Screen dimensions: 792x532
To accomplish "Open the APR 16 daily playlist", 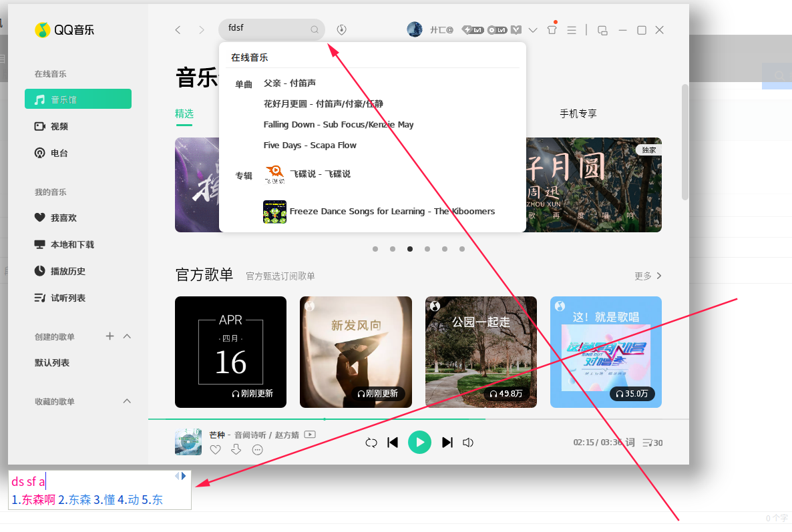I will pyautogui.click(x=231, y=352).
